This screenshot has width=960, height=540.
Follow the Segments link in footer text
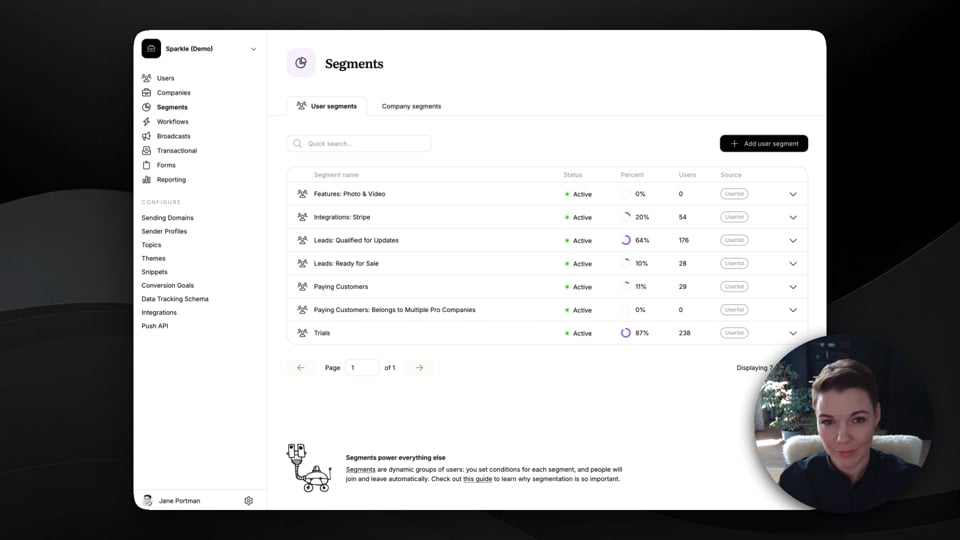[x=361, y=470]
